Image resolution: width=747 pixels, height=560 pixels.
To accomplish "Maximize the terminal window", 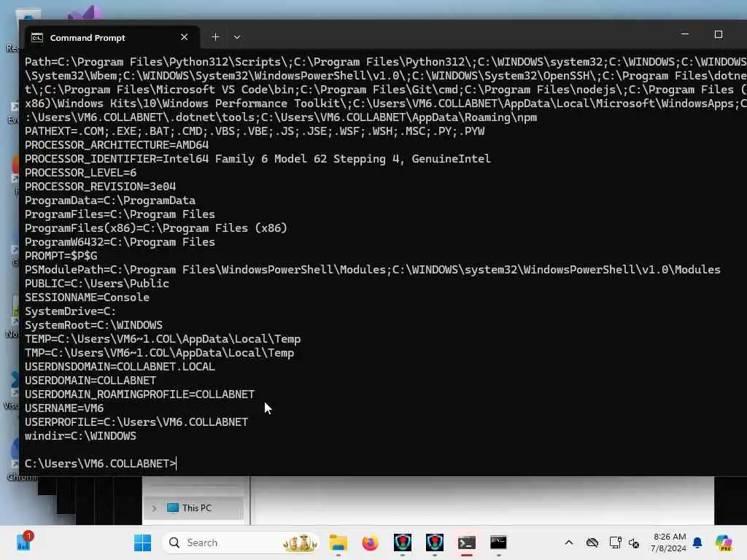I will click(719, 34).
